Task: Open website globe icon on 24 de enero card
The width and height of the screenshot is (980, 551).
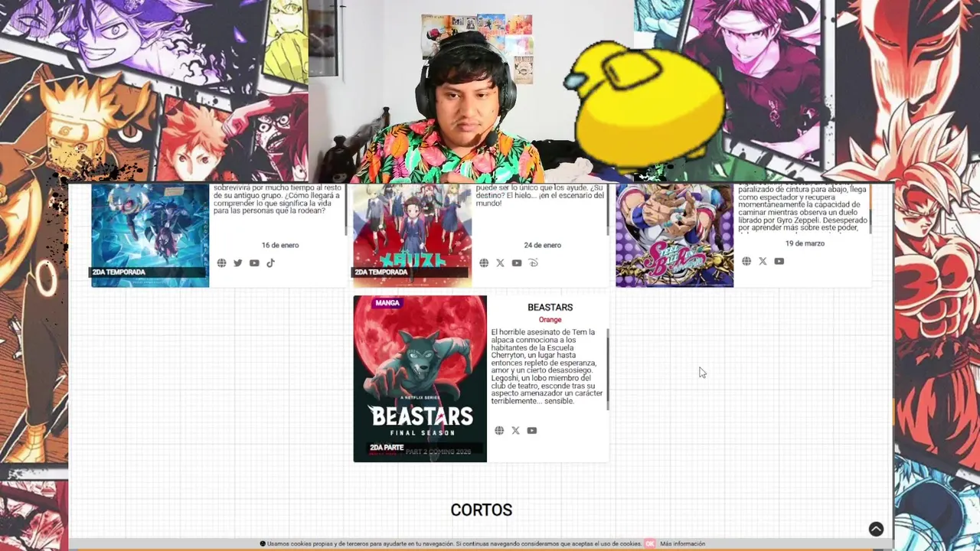Action: (484, 263)
